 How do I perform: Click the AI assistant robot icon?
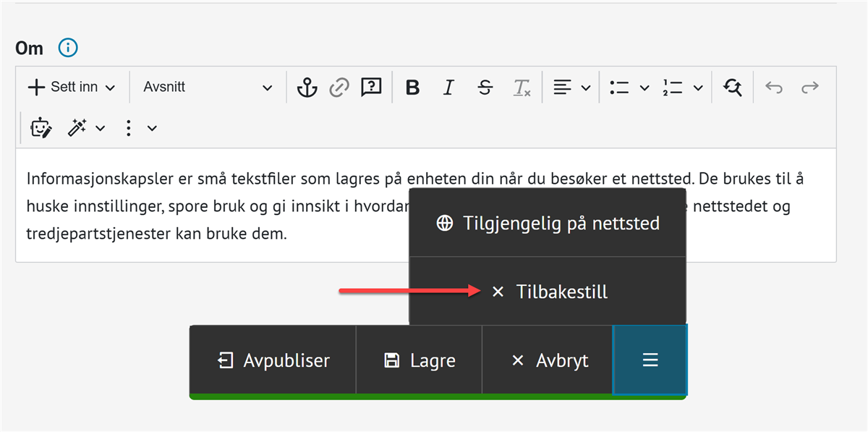41,128
